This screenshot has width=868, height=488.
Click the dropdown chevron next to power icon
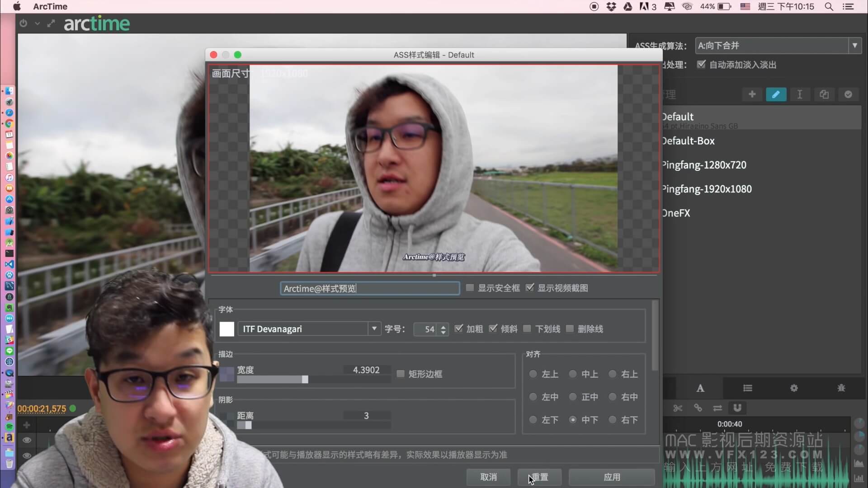click(38, 23)
